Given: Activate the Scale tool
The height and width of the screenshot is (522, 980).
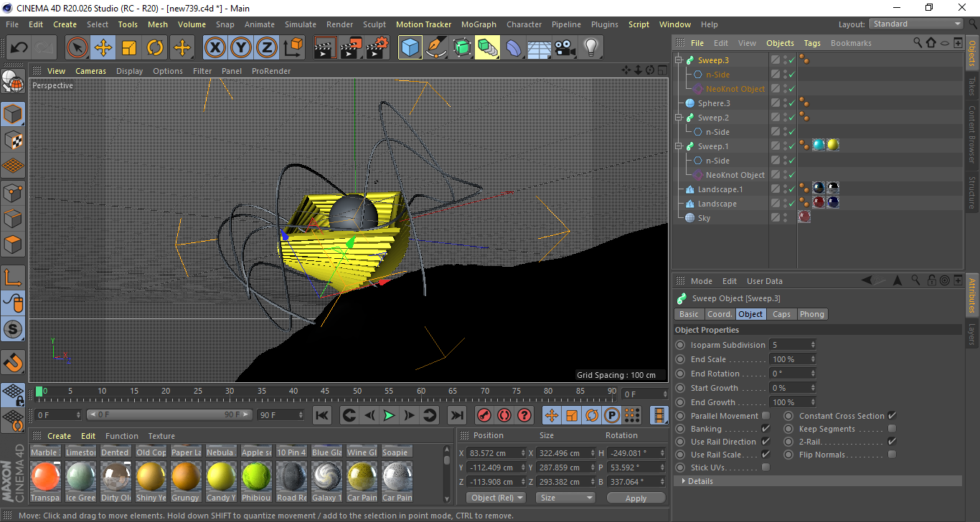Looking at the screenshot, I should tap(129, 48).
